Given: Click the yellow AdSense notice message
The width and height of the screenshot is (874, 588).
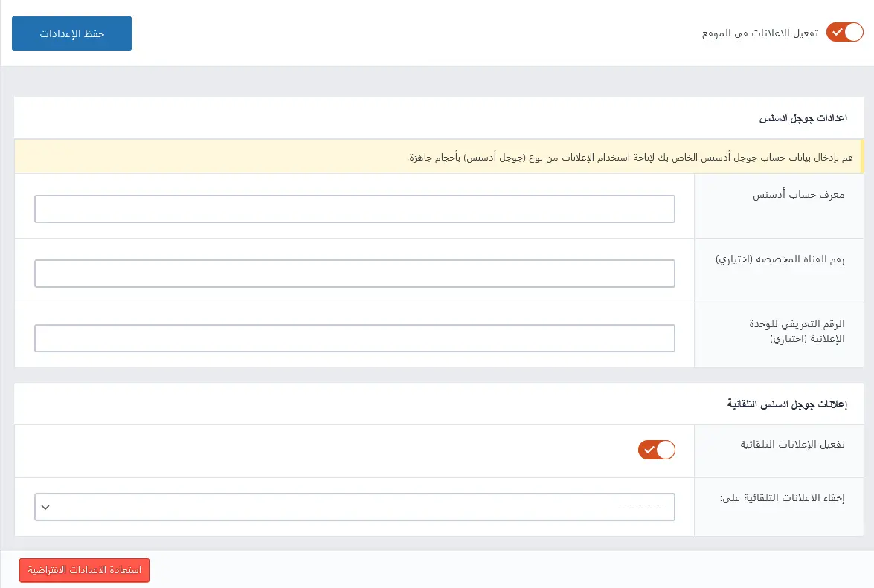Looking at the screenshot, I should (x=439, y=157).
